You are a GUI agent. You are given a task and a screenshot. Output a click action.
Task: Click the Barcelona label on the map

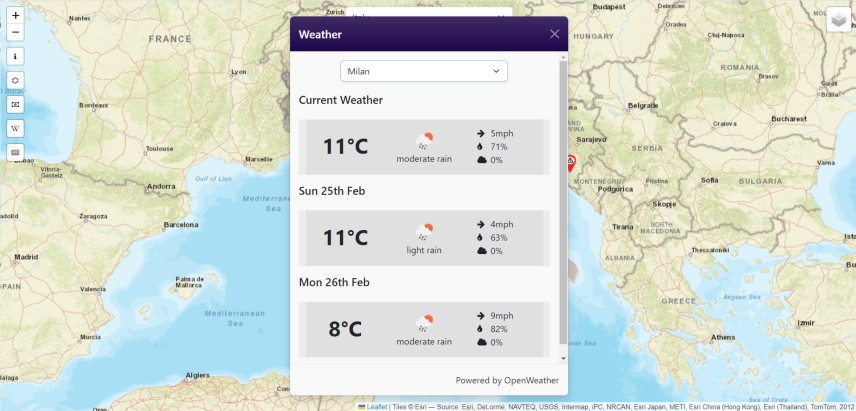tap(181, 225)
